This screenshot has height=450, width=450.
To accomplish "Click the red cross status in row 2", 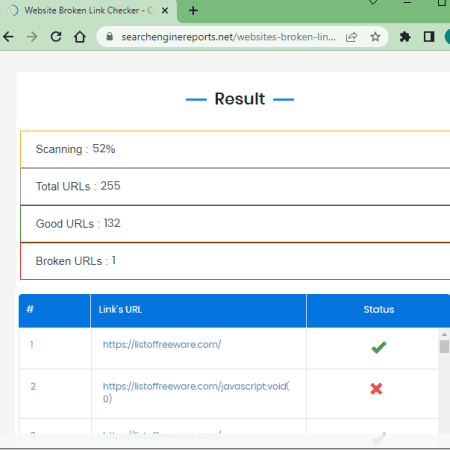I will [x=376, y=389].
